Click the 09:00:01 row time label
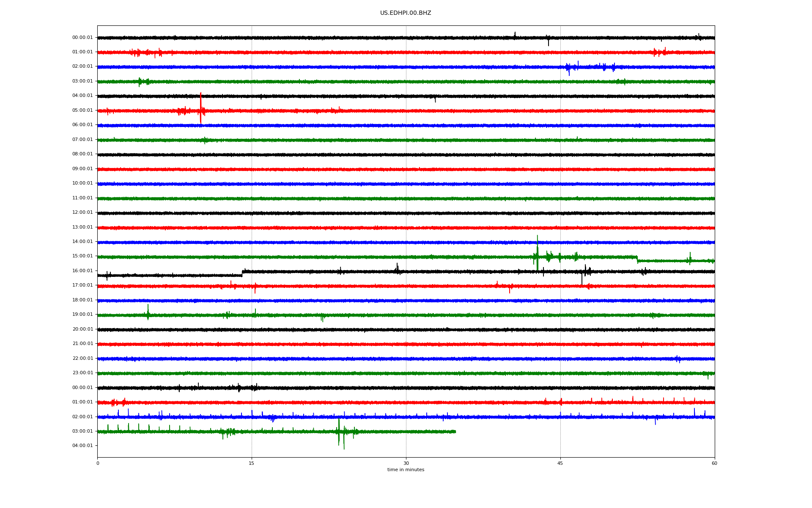 coord(82,169)
